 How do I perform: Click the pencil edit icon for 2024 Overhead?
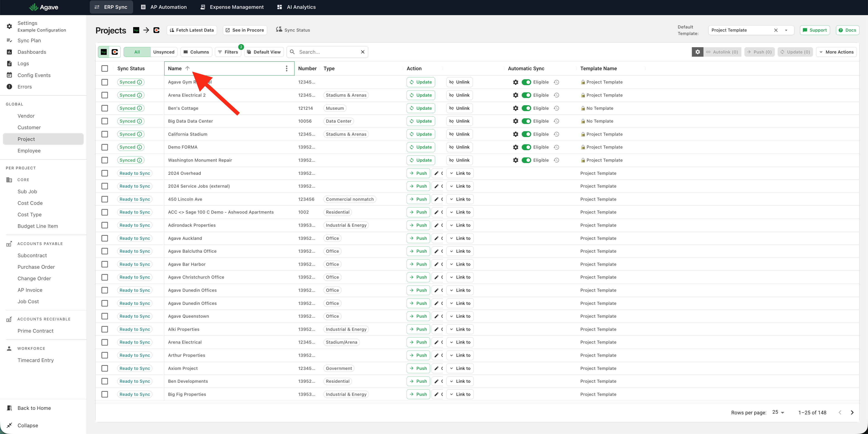436,173
